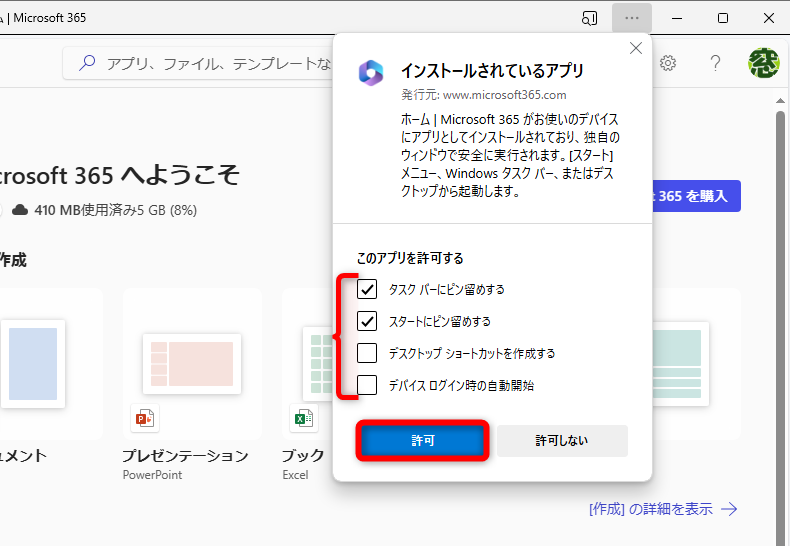
Task: Open [作成] の詳細を表示 link
Action: 663,509
